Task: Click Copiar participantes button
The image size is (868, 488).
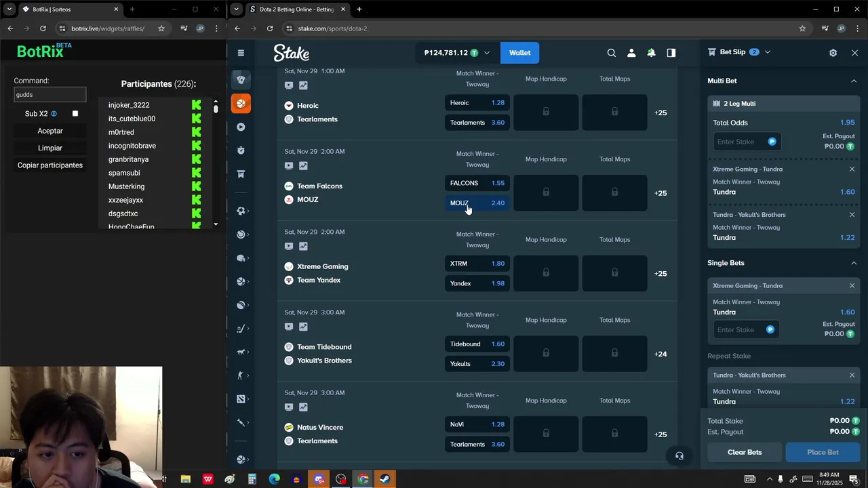Action: tap(50, 165)
